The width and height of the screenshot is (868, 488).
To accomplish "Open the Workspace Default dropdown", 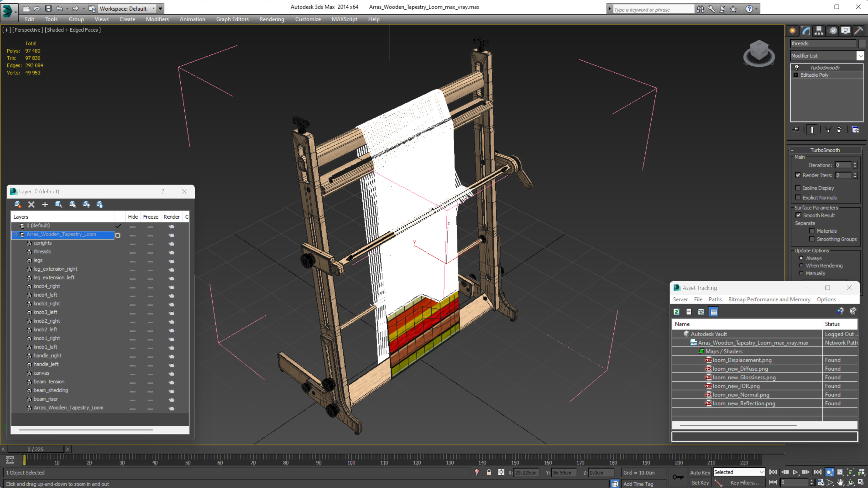I will click(x=154, y=9).
